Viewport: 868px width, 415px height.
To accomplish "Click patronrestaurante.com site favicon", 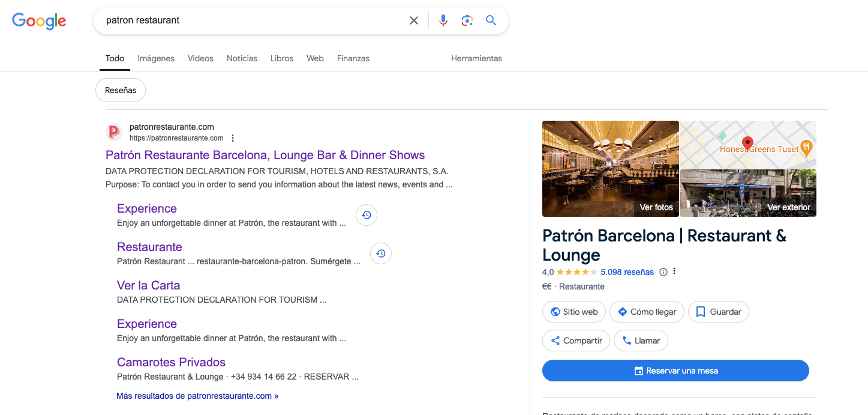I will pos(114,132).
